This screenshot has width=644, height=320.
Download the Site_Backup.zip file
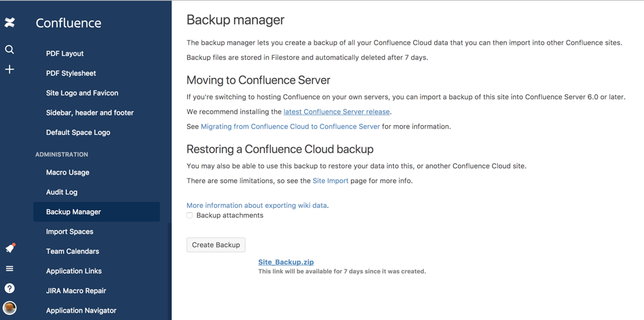coord(285,262)
